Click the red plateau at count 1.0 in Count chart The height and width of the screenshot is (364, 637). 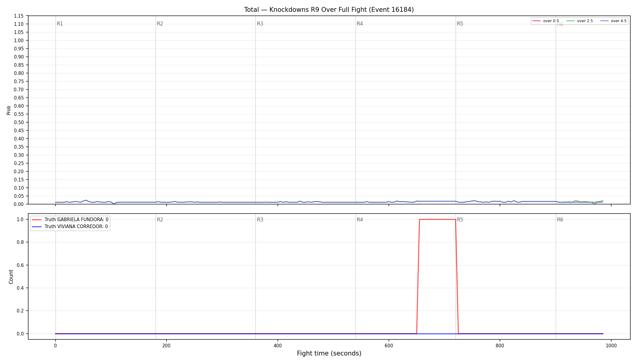(x=437, y=219)
